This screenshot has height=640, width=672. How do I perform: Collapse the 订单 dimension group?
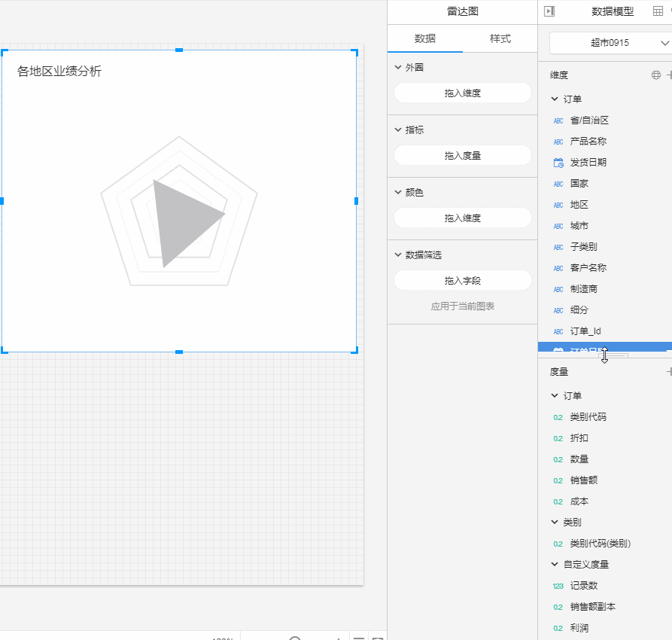[555, 99]
